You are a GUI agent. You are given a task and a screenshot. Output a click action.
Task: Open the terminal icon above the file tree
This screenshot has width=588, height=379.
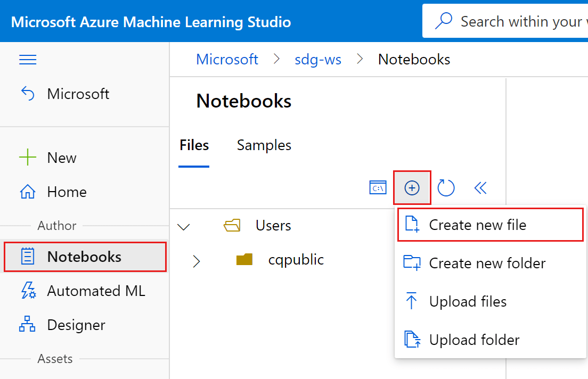point(378,187)
